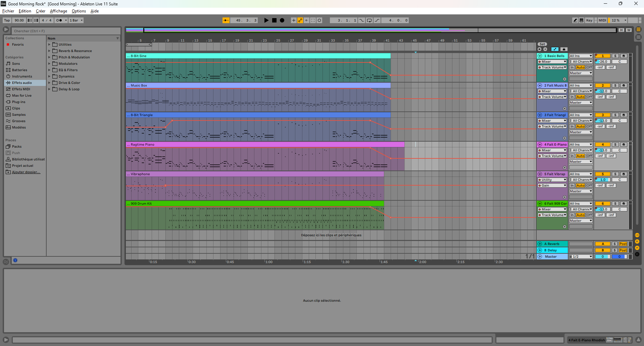The image size is (644, 346).
Task: Click the Lock Envelopes padlock icon
Action: pyautogui.click(x=564, y=49)
